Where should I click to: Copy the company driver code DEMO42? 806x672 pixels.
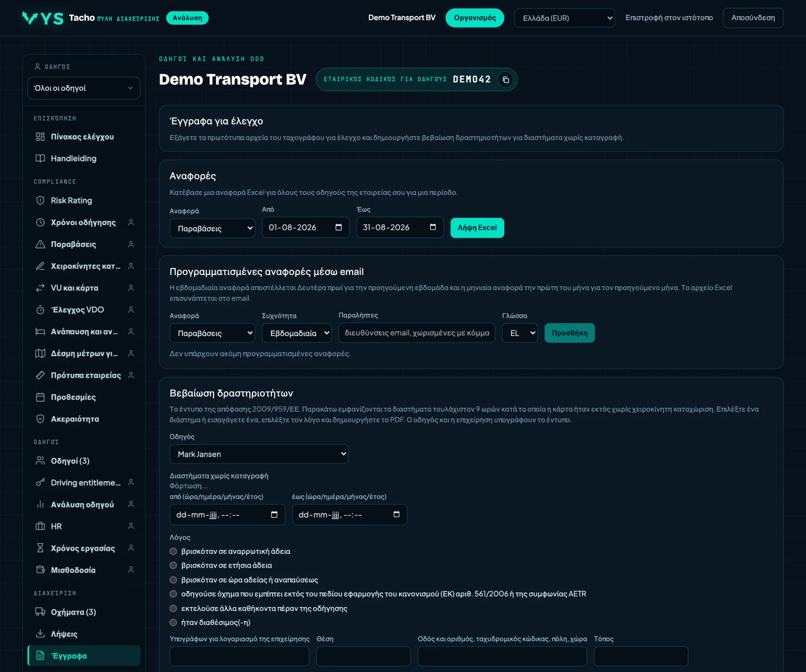506,80
